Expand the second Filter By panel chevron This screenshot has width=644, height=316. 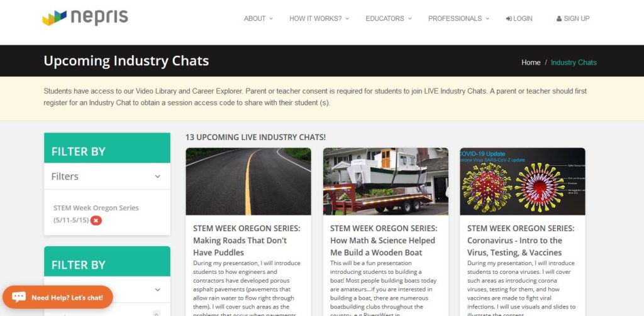(x=158, y=290)
